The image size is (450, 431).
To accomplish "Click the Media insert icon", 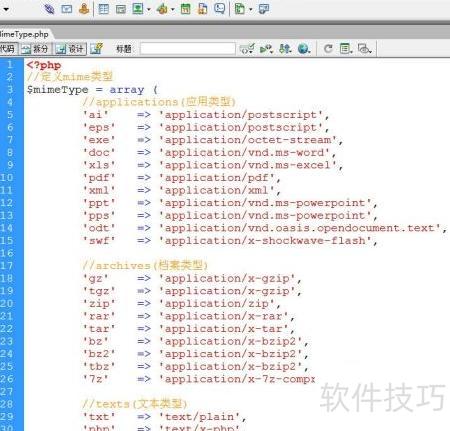I will pyautogui.click(x=162, y=9).
